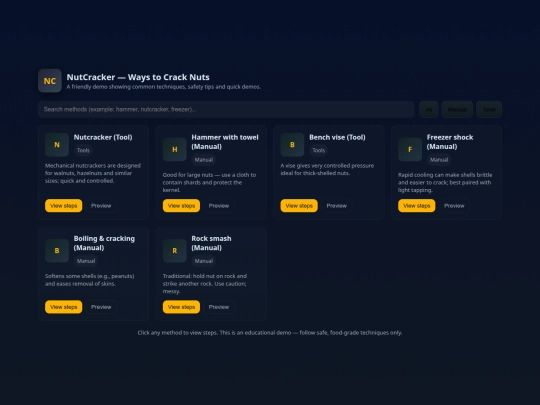Screen dimensions: 540x405
Task: Preview the Hammer with towel method
Action: point(219,206)
